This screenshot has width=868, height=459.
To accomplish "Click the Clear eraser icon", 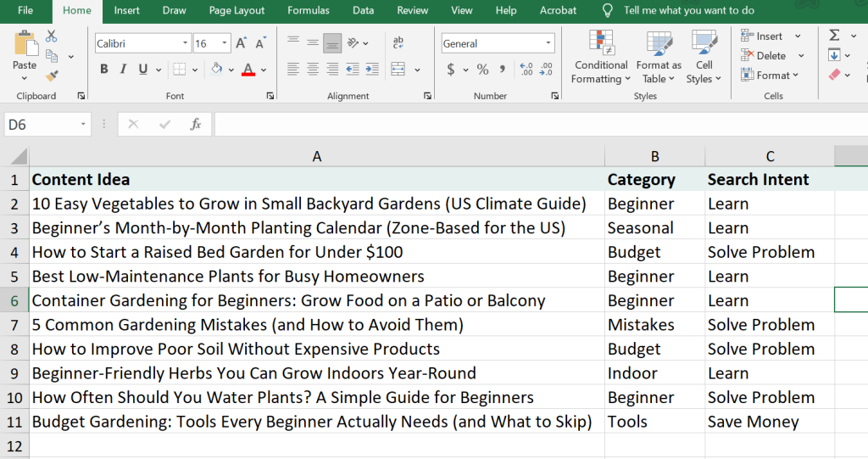I will (835, 75).
